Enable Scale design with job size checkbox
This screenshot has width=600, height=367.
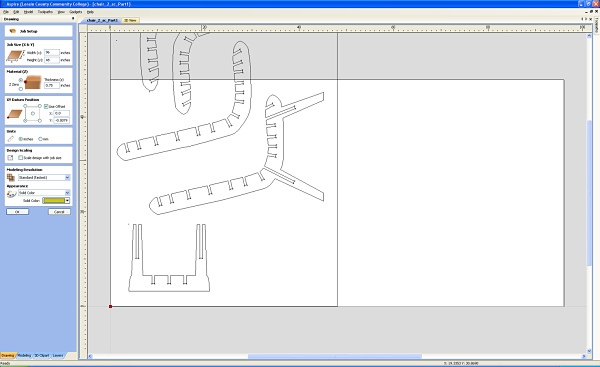[x=21, y=158]
